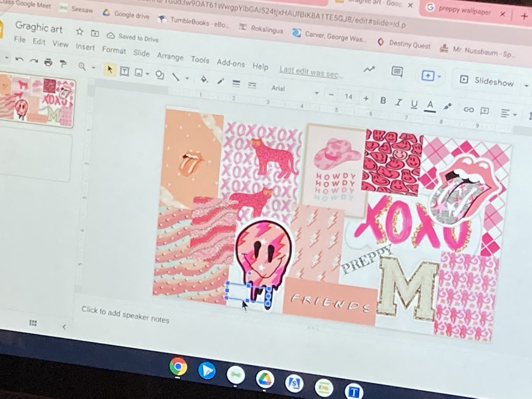532x399 pixels.
Task: Open the Fill color bucket
Action: point(204,79)
